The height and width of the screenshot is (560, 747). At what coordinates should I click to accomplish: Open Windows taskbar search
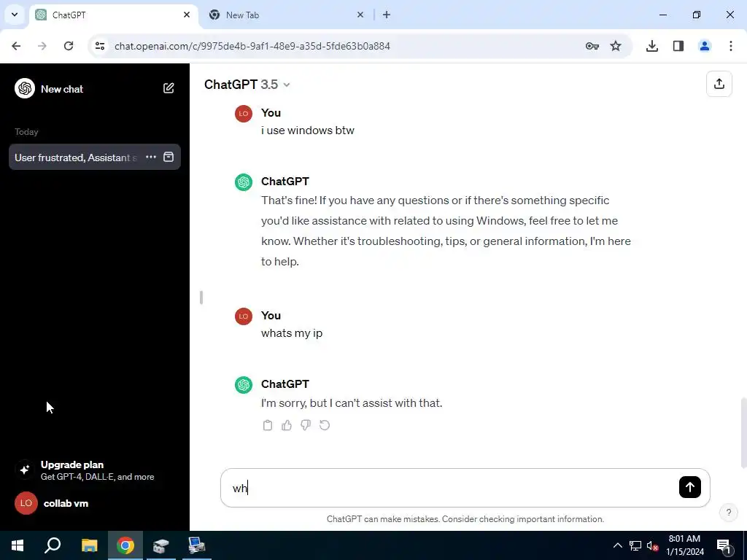[x=53, y=545]
